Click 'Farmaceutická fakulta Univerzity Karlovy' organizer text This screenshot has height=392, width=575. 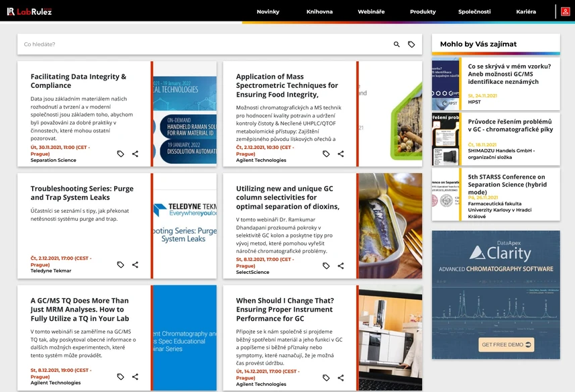(x=499, y=210)
